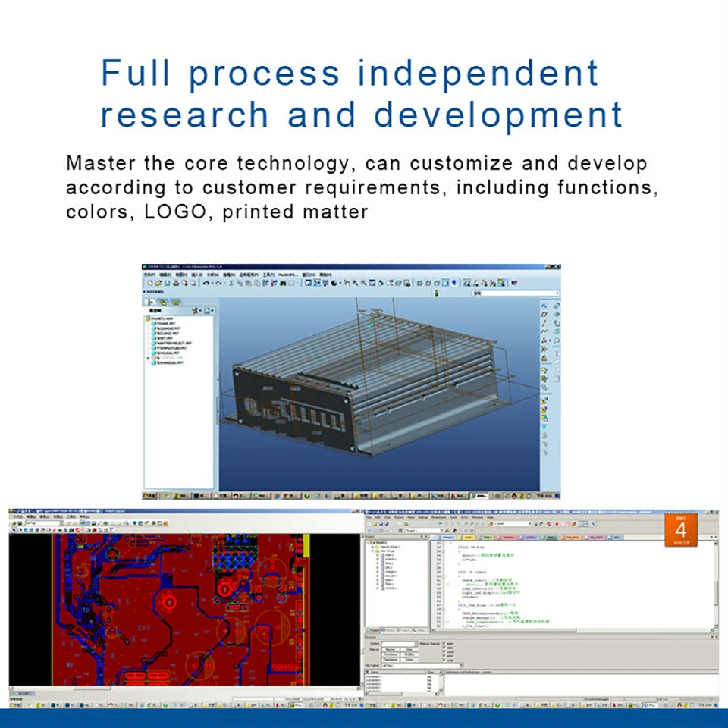Toggle coordinate system display in CAD toolbar
728x728 pixels.
click(493, 283)
